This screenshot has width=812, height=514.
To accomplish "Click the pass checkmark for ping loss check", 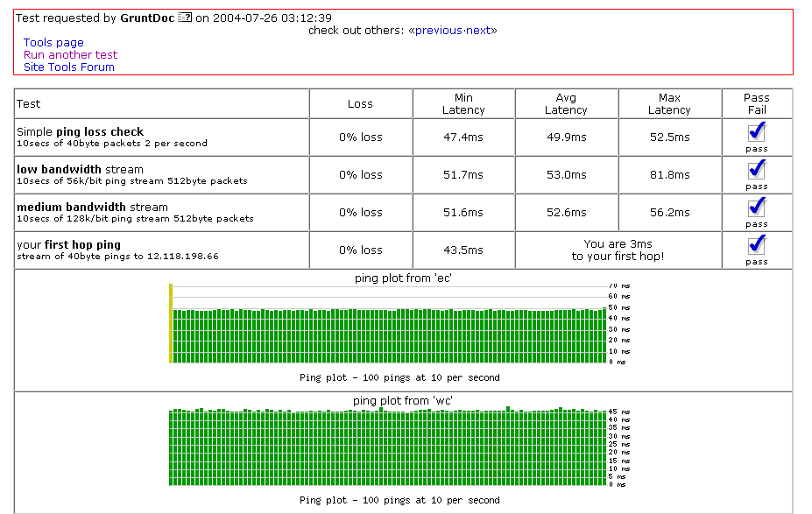I will [757, 132].
